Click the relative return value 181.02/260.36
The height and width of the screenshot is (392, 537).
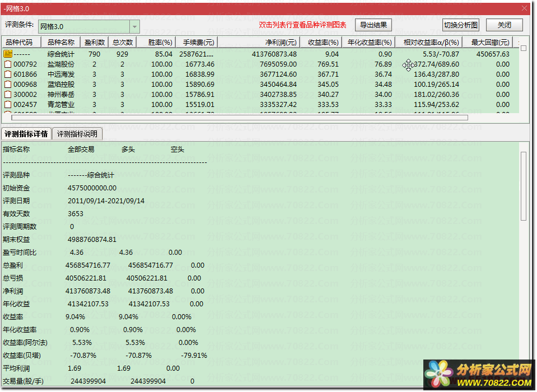[436, 95]
